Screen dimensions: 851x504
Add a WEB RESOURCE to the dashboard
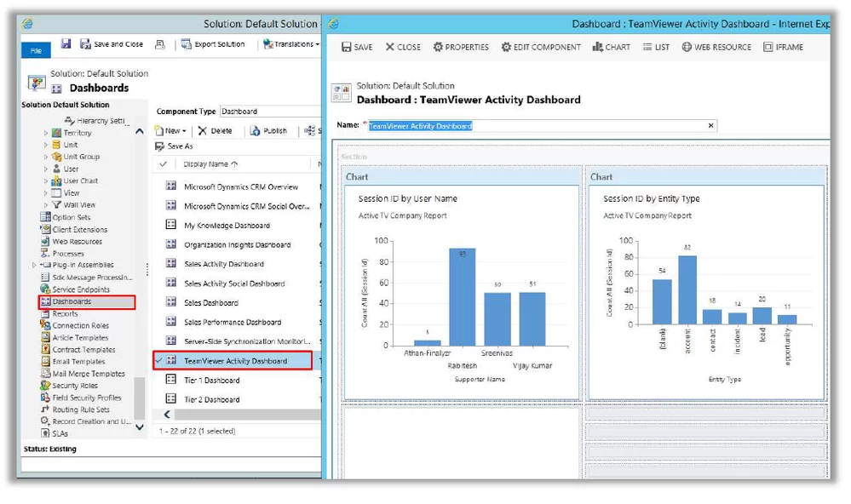[x=687, y=48]
